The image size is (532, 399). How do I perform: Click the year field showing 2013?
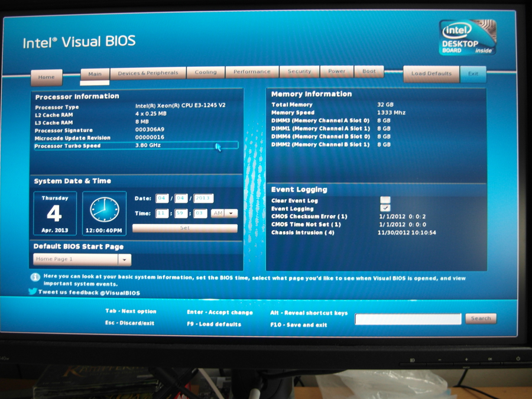(x=203, y=198)
